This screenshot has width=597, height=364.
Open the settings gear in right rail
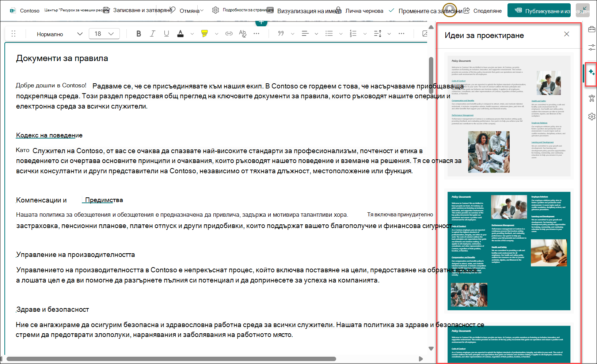592,117
